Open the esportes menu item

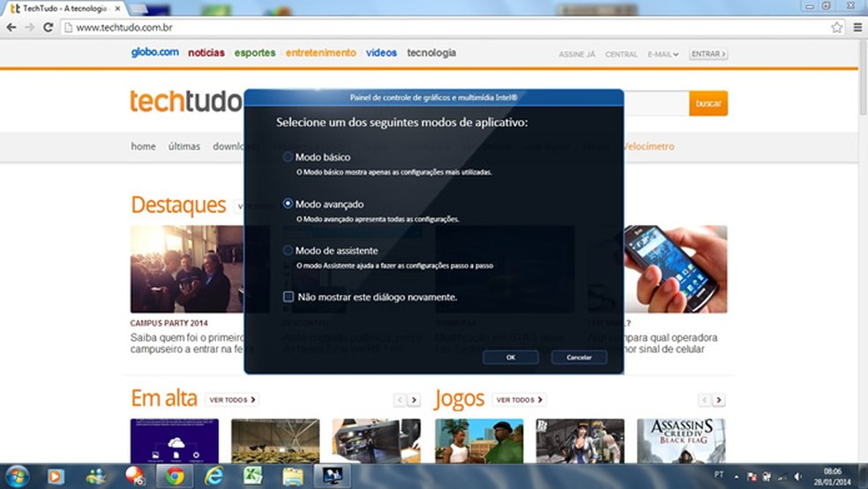tap(255, 53)
